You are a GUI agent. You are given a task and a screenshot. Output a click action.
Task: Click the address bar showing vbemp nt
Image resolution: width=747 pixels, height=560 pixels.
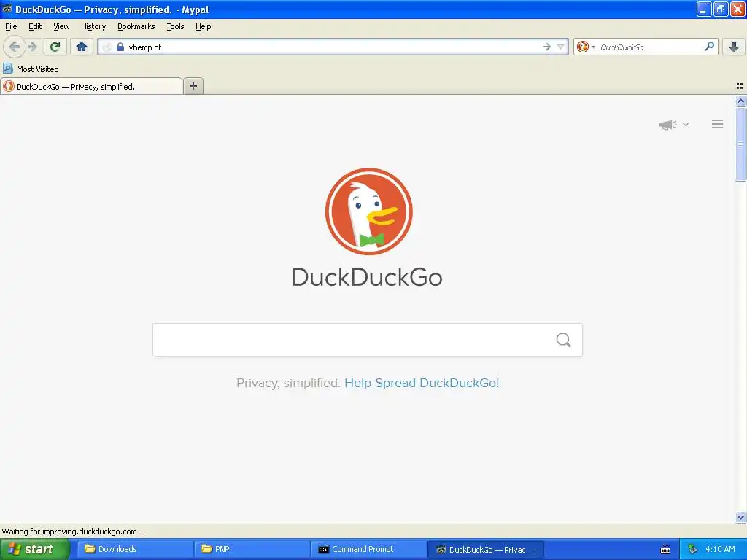tap(333, 47)
